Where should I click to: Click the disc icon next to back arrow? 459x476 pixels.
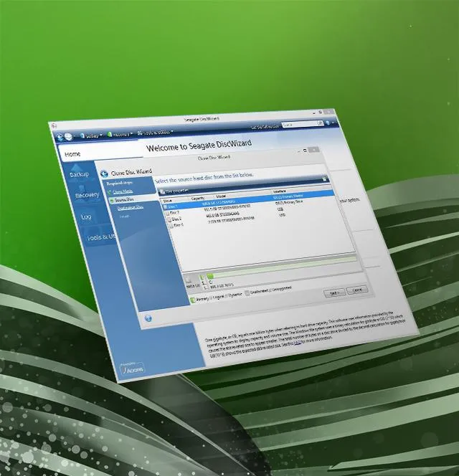[x=69, y=137]
